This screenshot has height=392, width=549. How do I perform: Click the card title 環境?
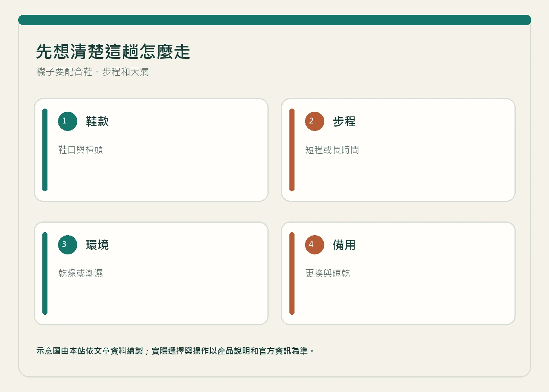pos(97,245)
